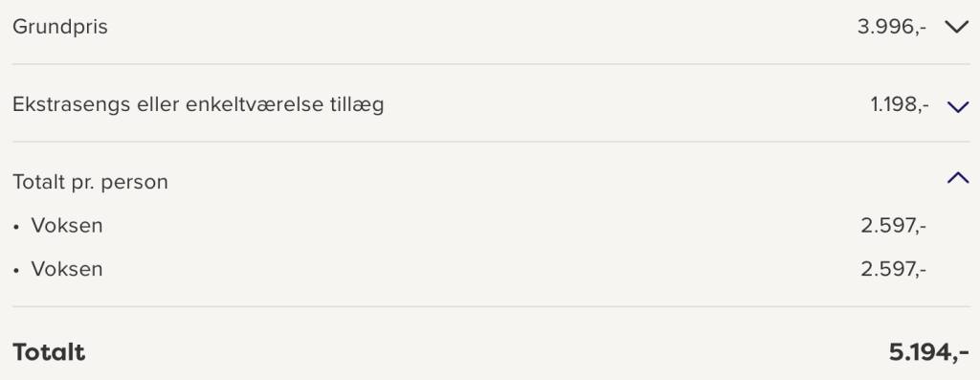Click the Ekstrasengs eller enkeltværelse tillæg label
Image resolution: width=980 pixels, height=380 pixels.
tap(198, 105)
